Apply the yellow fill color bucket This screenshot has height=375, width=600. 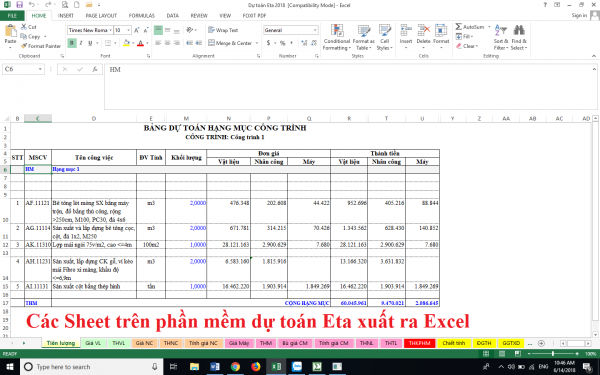[x=126, y=43]
